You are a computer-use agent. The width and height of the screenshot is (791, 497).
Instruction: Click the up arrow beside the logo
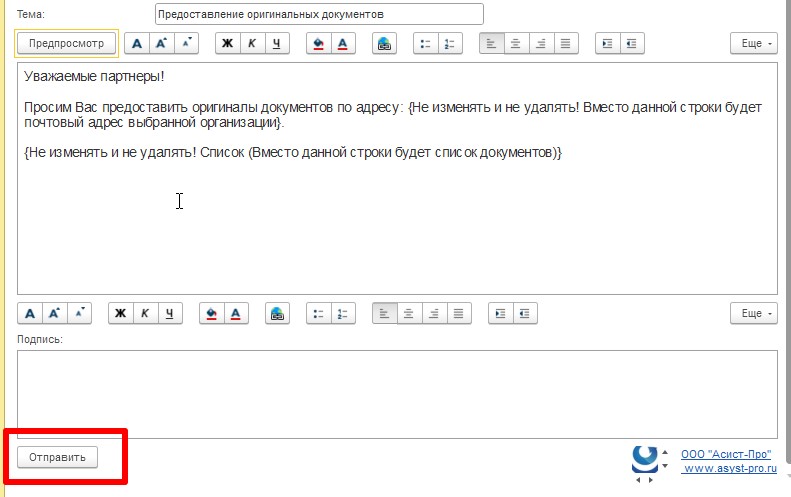pyautogui.click(x=665, y=452)
